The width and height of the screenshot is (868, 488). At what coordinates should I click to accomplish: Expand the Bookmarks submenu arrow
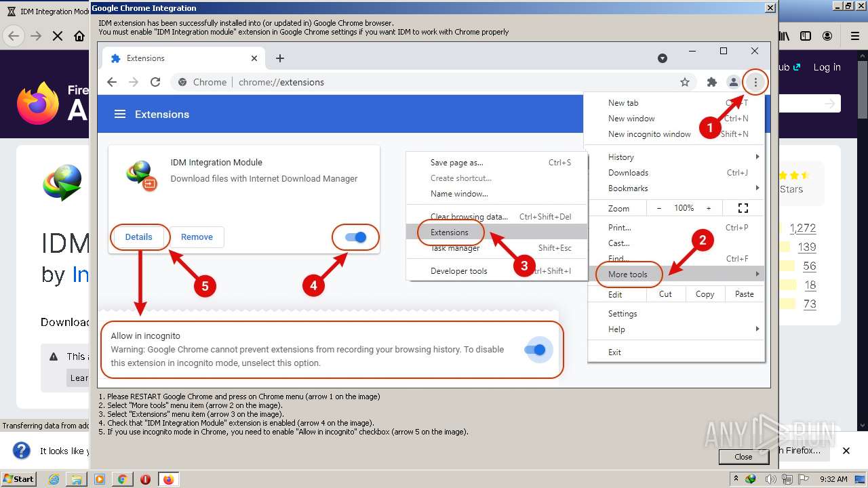click(757, 188)
